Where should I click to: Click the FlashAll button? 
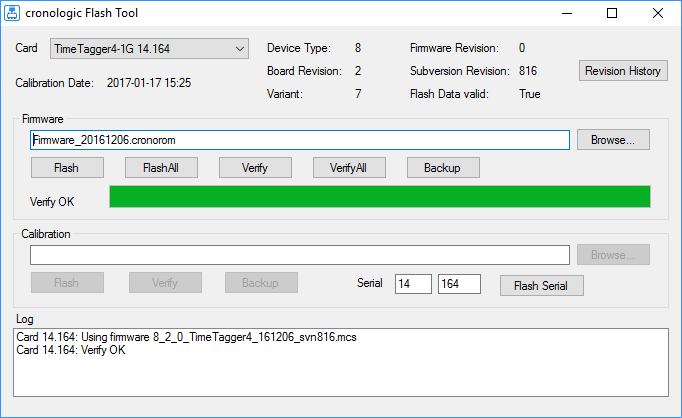161,168
